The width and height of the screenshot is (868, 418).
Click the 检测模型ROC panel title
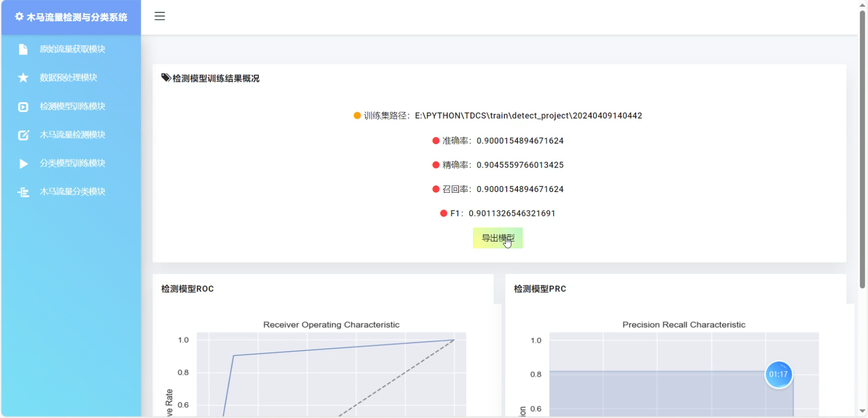click(x=188, y=289)
